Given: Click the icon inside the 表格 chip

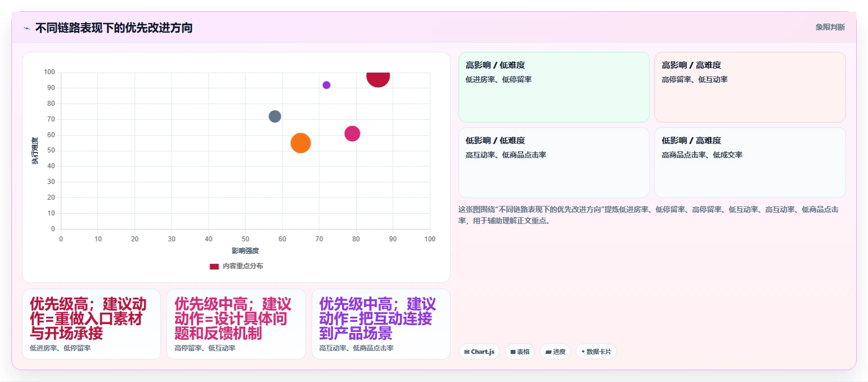Looking at the screenshot, I should (x=513, y=352).
